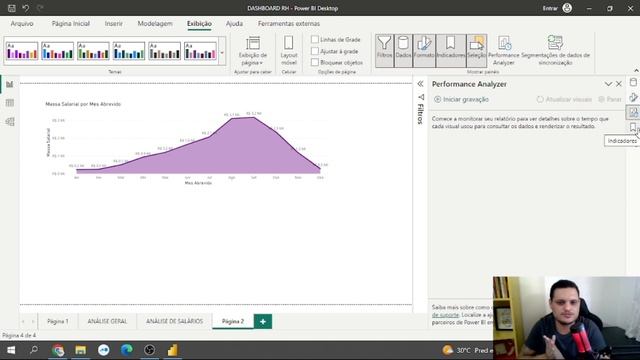The width and height of the screenshot is (640, 360).
Task: Open the Report view from left sidebar
Action: pos(9,84)
